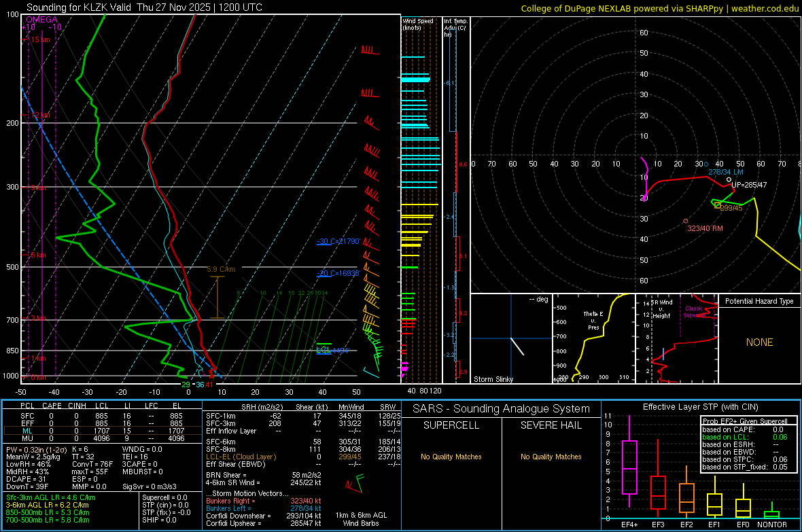Click the 'SR Wind v. Height' label
Viewport: 802px width, 532px height.
(x=661, y=309)
